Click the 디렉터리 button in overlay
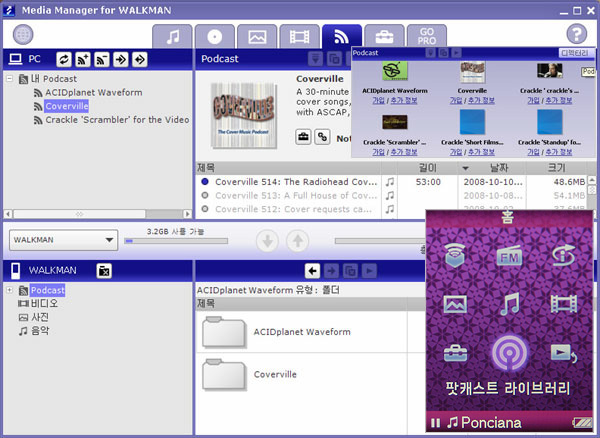The image size is (600, 438). (575, 53)
